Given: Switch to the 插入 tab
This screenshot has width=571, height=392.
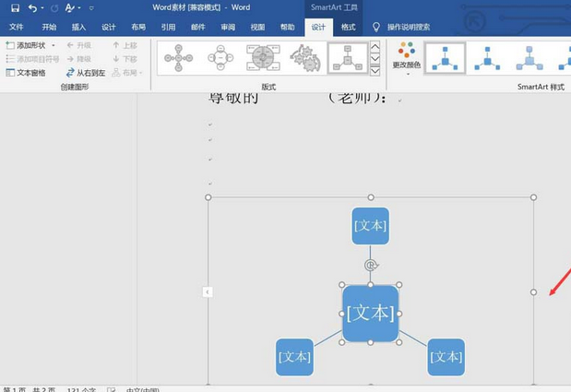Looking at the screenshot, I should (78, 27).
